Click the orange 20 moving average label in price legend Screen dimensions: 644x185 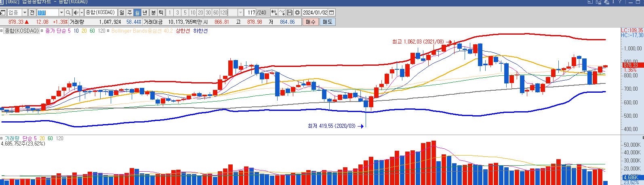(84, 31)
